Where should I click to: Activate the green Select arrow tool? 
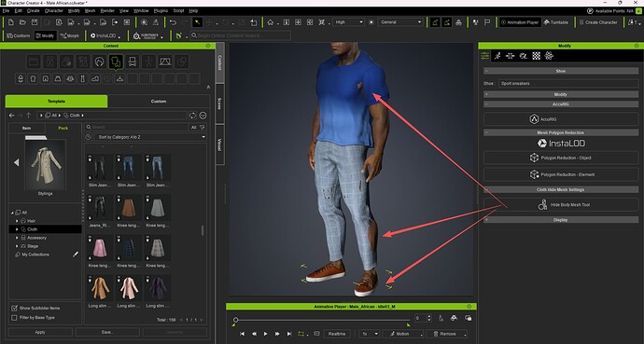[198, 22]
